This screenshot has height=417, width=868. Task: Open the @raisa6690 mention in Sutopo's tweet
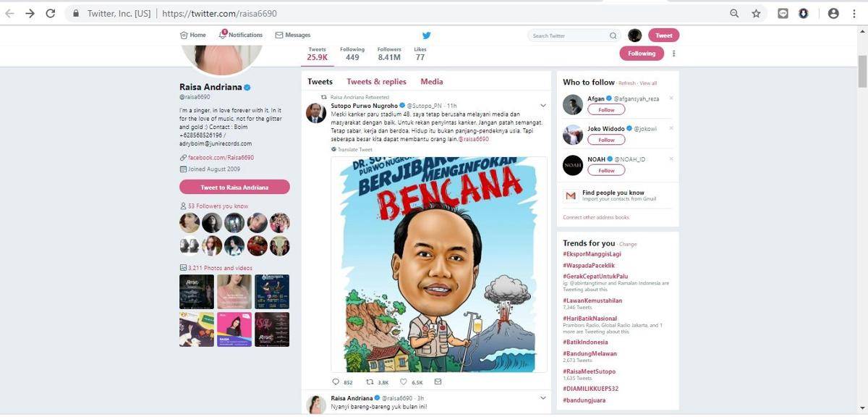[x=474, y=138]
